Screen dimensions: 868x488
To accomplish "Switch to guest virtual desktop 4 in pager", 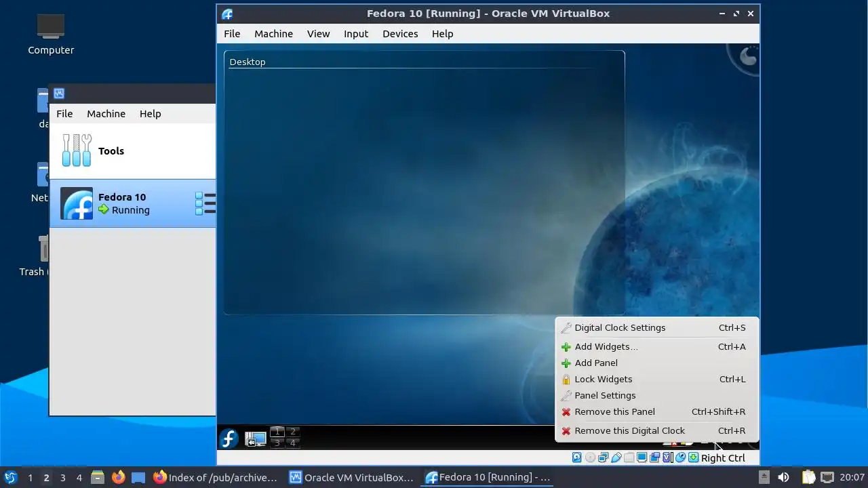I will coord(293,443).
